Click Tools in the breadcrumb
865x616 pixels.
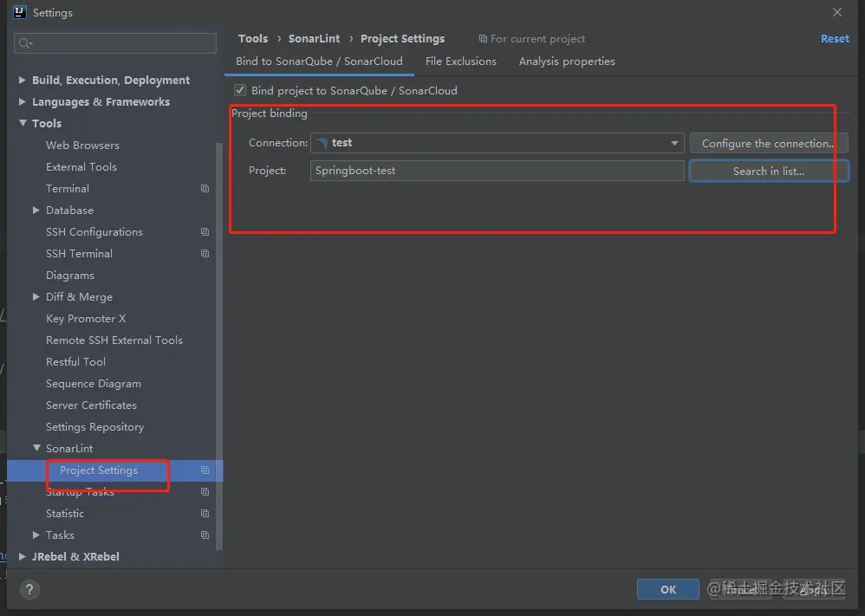click(x=253, y=39)
